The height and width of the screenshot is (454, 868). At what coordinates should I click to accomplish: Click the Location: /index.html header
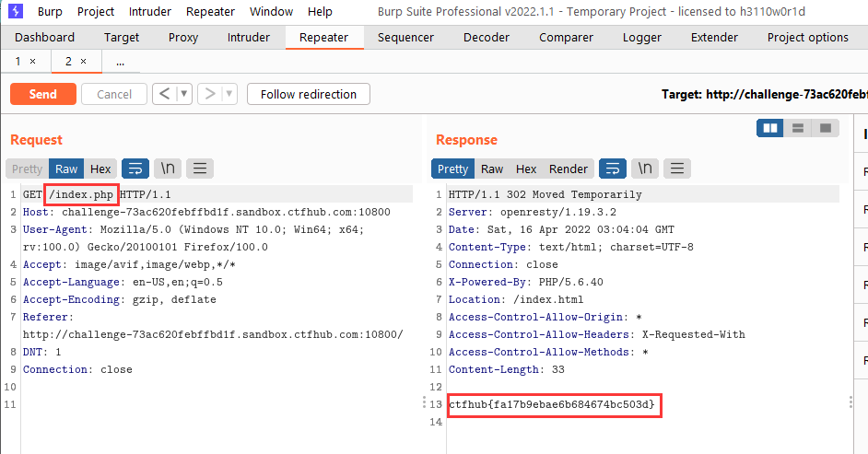(x=516, y=299)
